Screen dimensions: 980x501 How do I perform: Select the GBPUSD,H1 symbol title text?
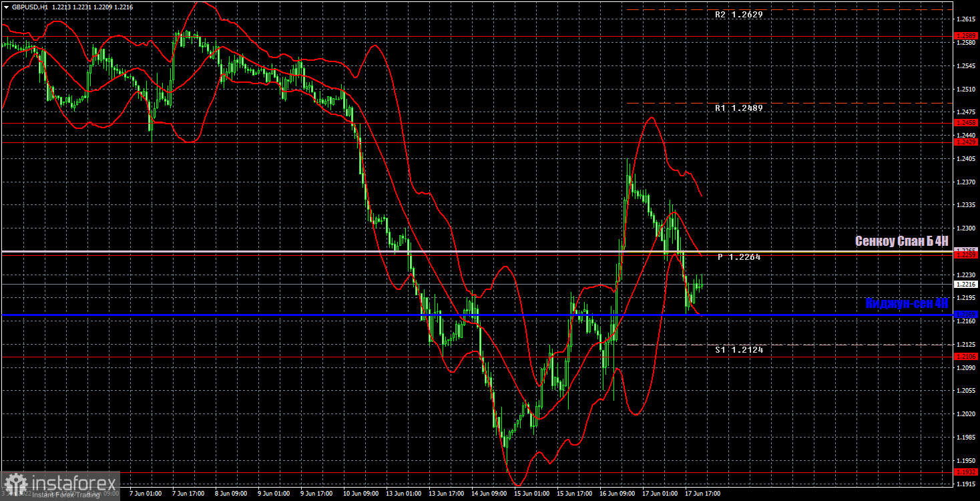29,6
